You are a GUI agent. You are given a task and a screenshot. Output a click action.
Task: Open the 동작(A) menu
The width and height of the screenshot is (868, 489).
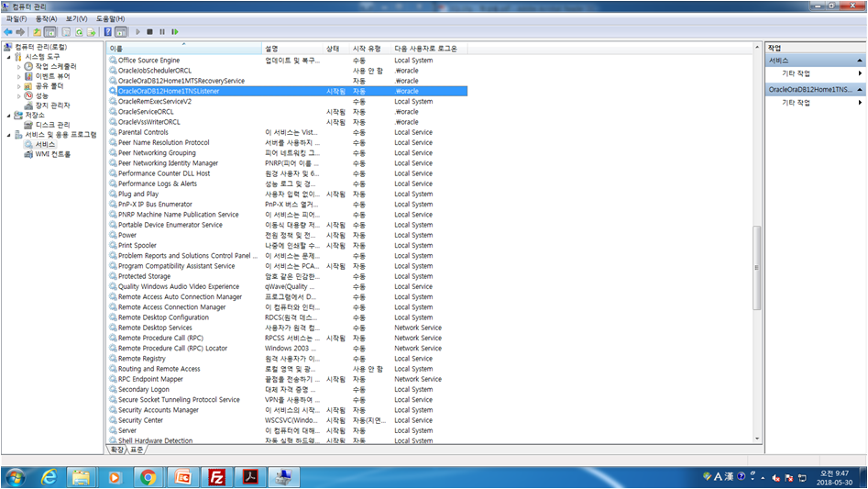(x=47, y=19)
